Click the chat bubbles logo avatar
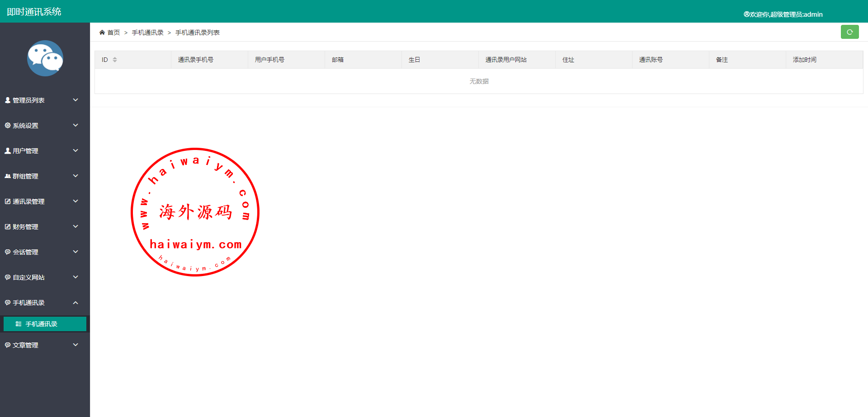 tap(45, 58)
